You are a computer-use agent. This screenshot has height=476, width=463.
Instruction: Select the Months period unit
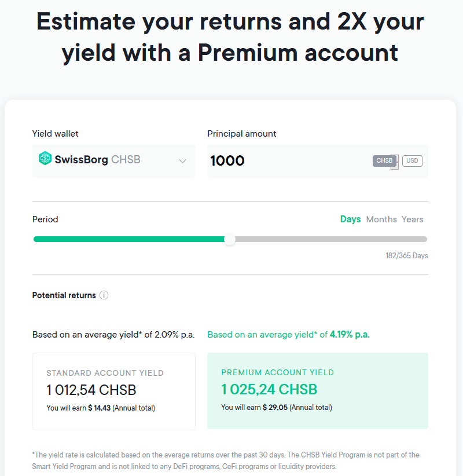coord(381,219)
